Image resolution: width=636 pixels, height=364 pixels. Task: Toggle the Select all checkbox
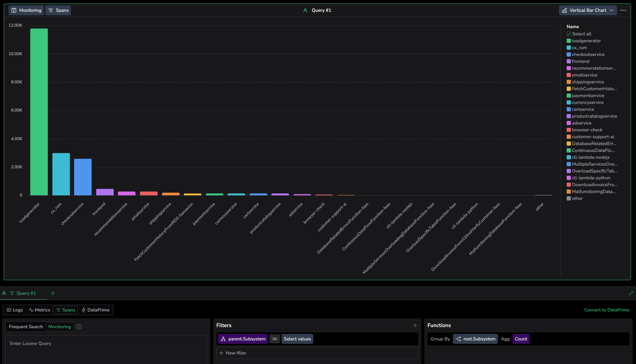tap(569, 34)
